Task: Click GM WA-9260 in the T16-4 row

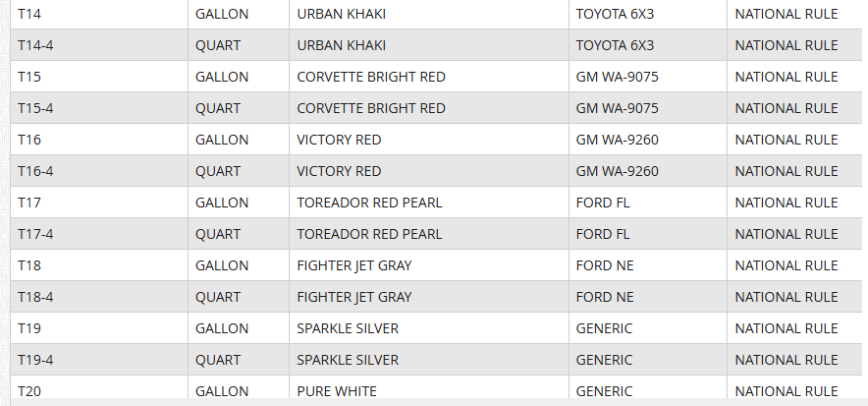Action: (617, 171)
